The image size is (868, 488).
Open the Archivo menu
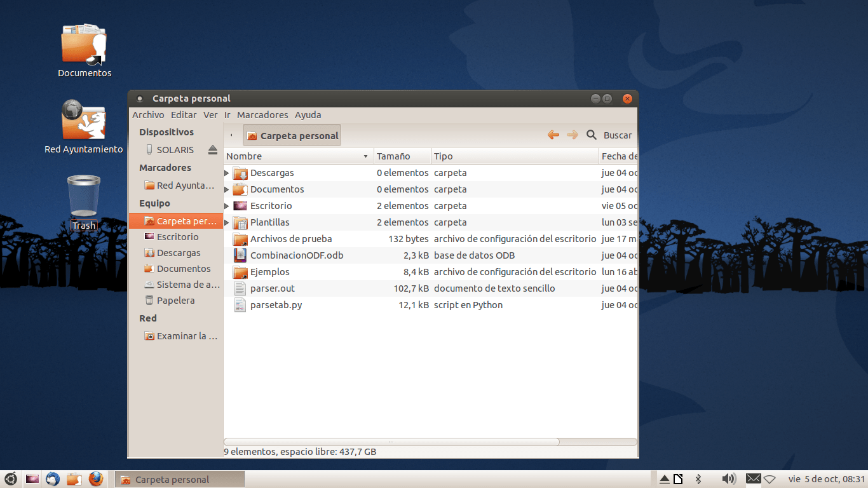148,115
